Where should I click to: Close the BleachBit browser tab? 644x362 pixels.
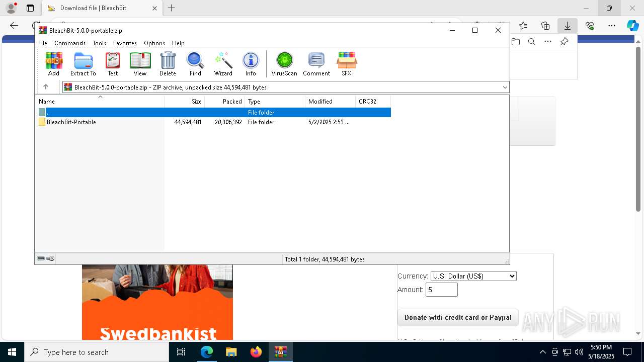[154, 8]
